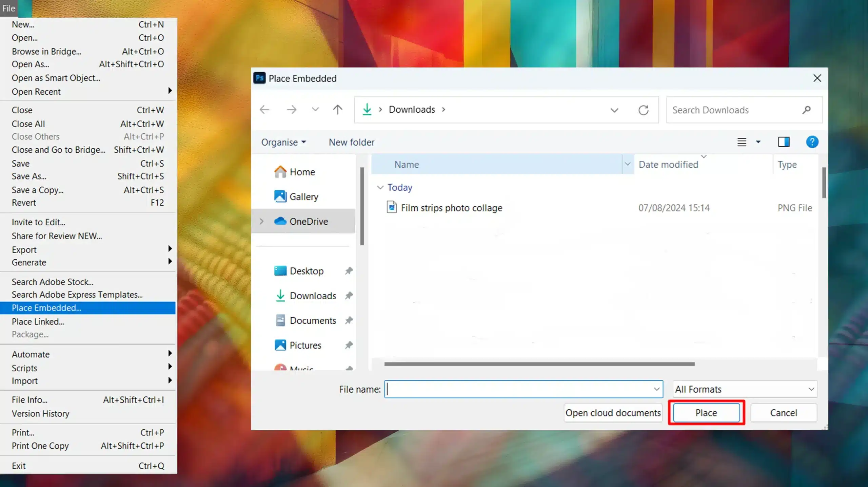Image resolution: width=868 pixels, height=487 pixels.
Task: Unpin Desktop using its pin icon
Action: 349,271
